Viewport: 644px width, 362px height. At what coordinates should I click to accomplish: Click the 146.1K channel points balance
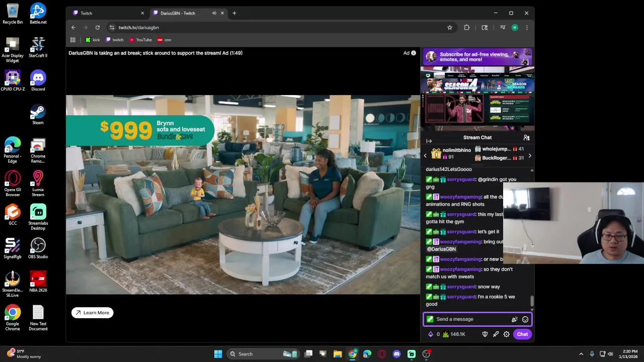(454, 334)
